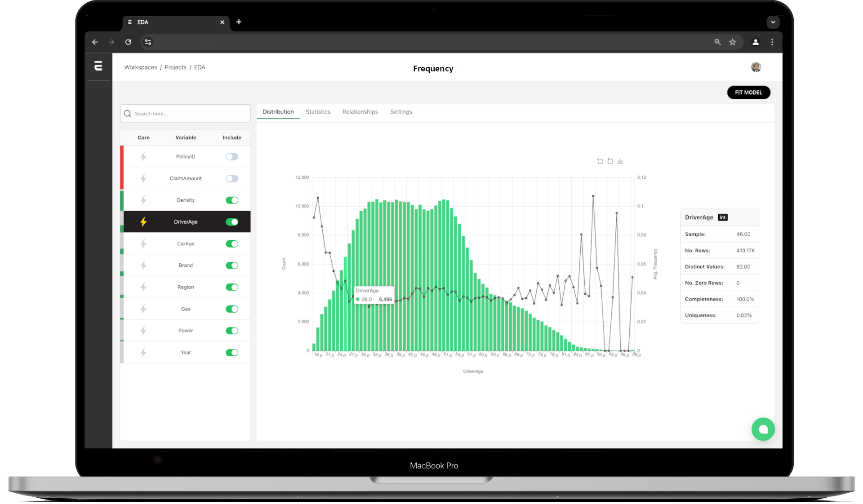The width and height of the screenshot is (863, 504).
Task: Reload the page in browser
Action: (x=128, y=42)
